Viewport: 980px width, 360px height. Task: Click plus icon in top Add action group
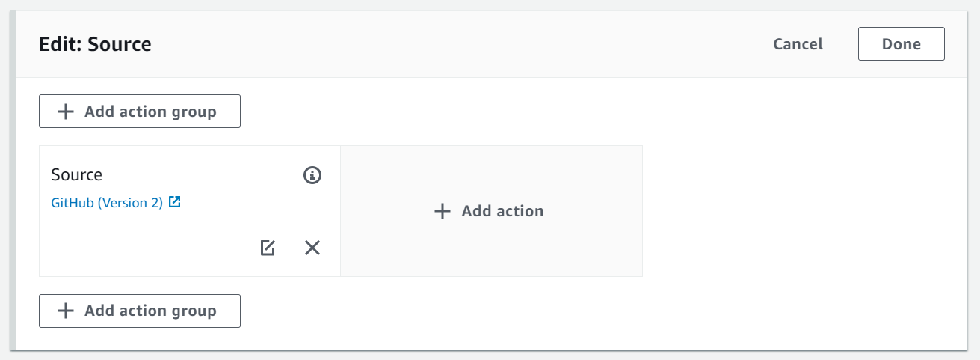point(67,112)
